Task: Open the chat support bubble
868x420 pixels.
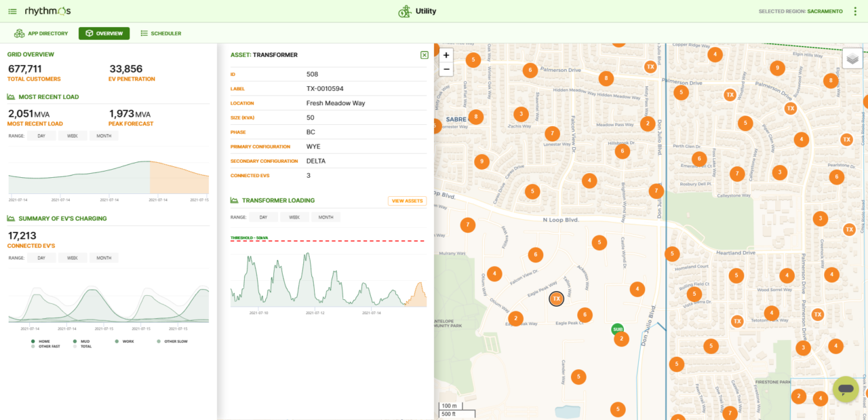Action: pyautogui.click(x=845, y=389)
